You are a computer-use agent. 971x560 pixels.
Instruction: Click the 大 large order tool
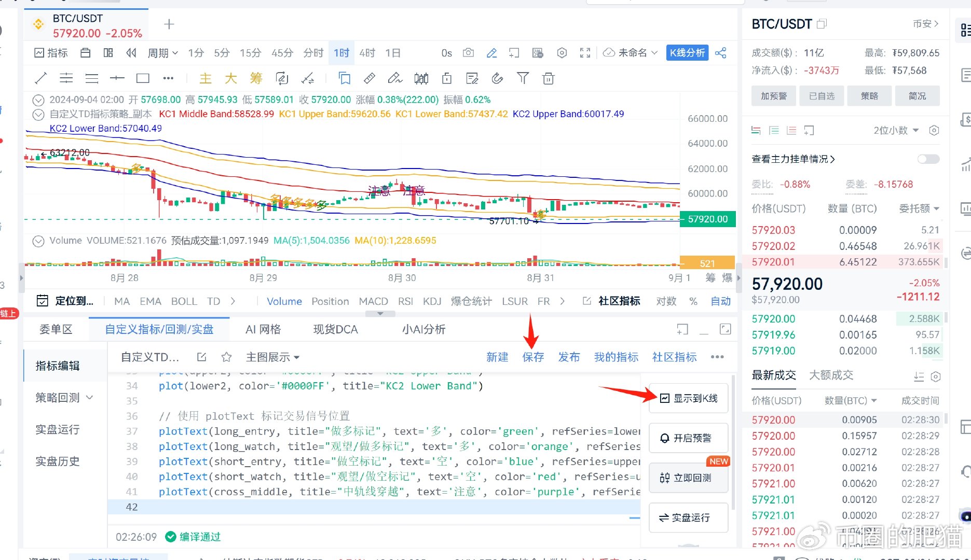pos(231,78)
